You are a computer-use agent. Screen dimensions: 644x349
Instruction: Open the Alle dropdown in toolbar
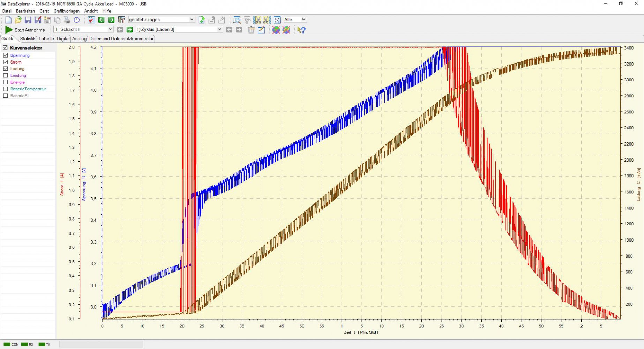295,20
